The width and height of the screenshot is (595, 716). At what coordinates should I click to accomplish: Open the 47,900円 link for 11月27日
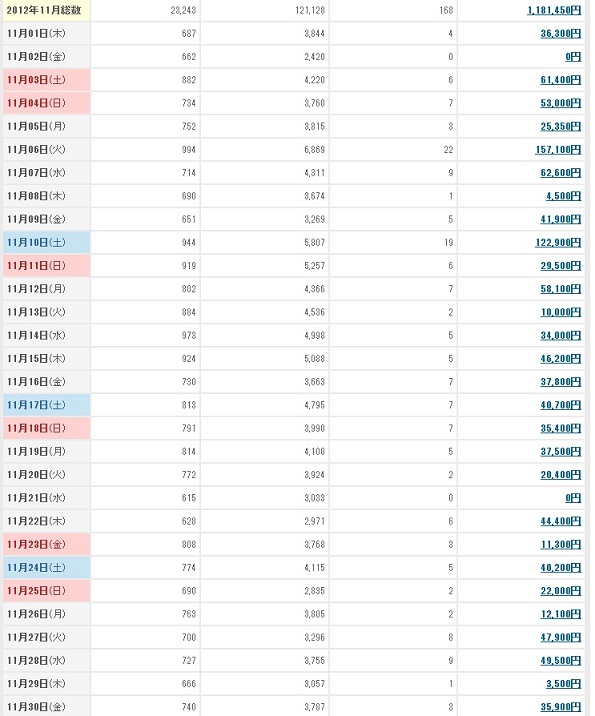tap(561, 637)
